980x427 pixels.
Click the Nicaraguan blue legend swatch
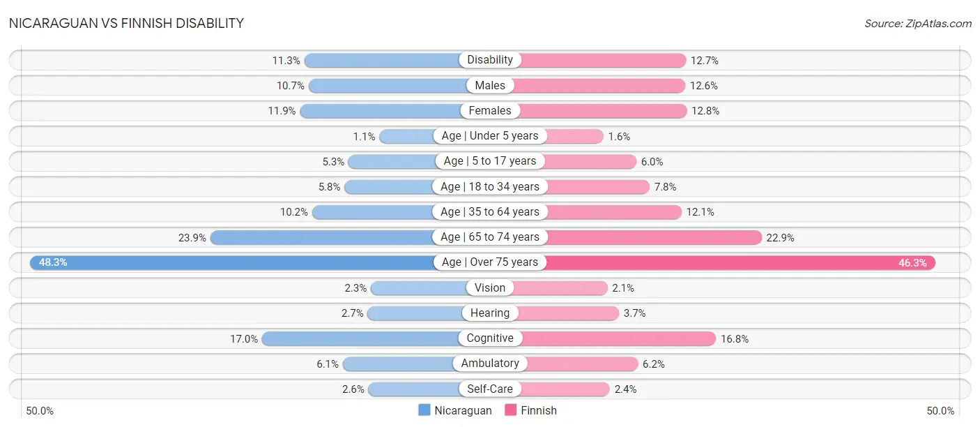point(424,410)
